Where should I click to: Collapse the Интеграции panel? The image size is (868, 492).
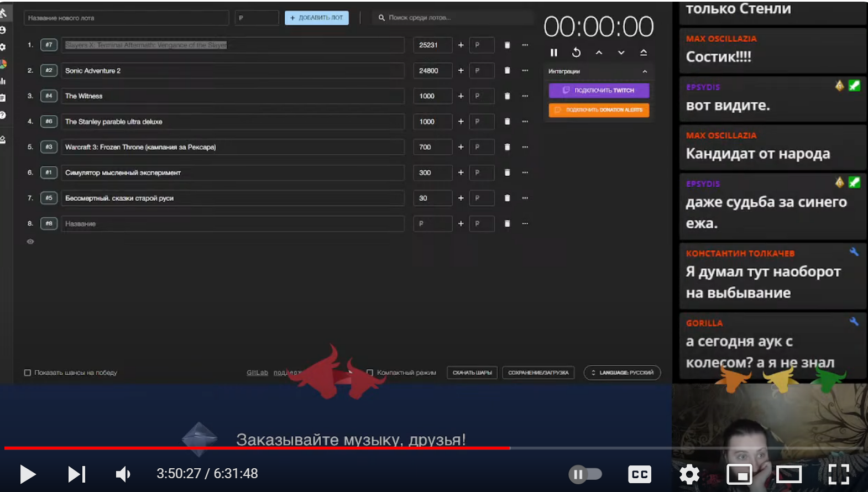tap(645, 71)
